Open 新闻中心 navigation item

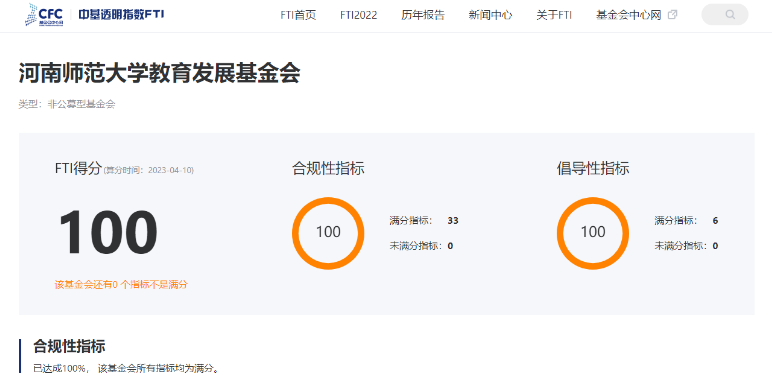coord(490,15)
